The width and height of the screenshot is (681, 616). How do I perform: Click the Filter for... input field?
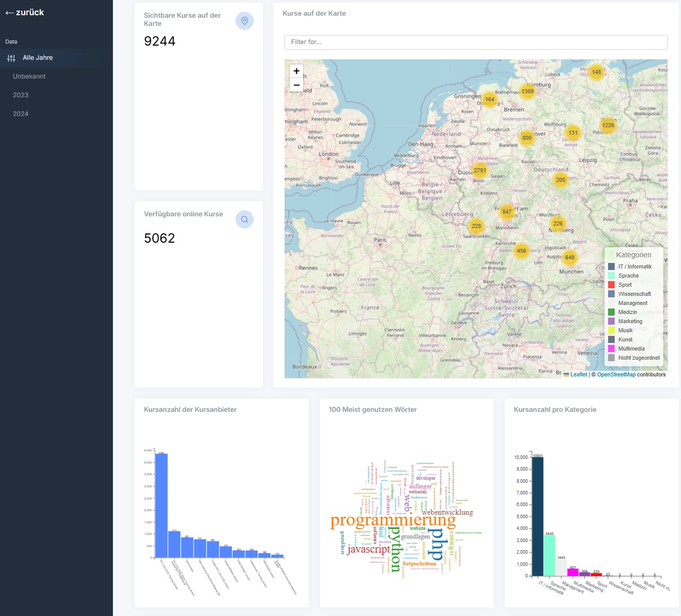(x=475, y=42)
